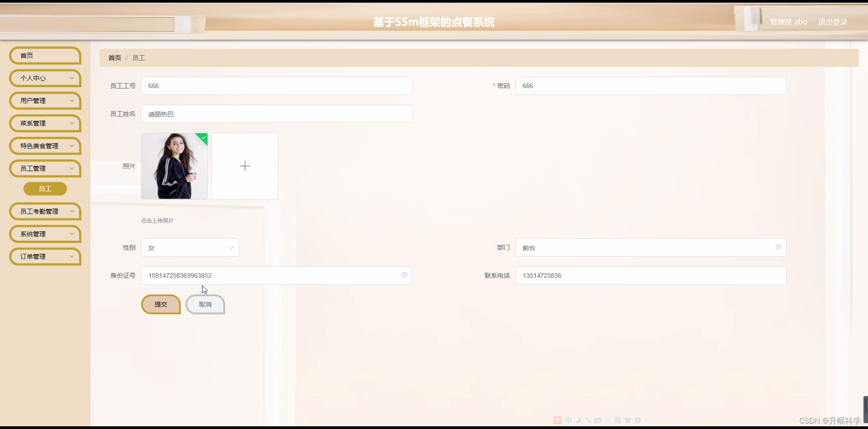The width and height of the screenshot is (868, 429).
Task: Clear the 身份证号 field via the x icon
Action: coord(404,275)
